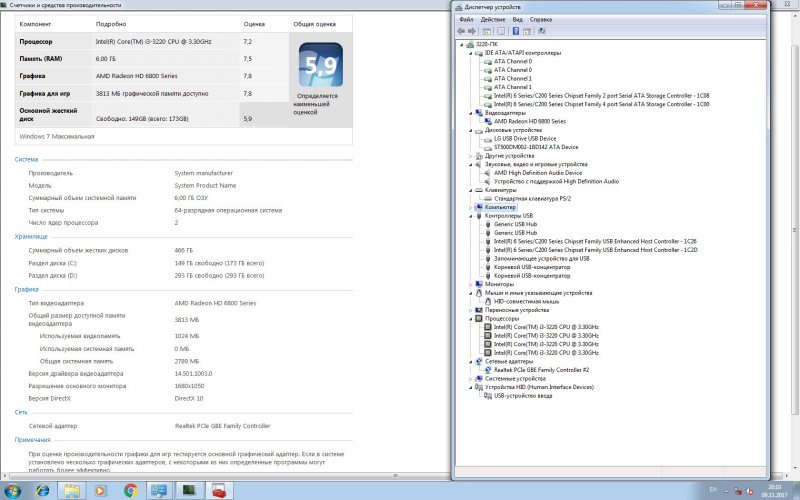This screenshot has width=800, height=500.
Task: Open Chrome from the taskbar
Action: (x=130, y=491)
